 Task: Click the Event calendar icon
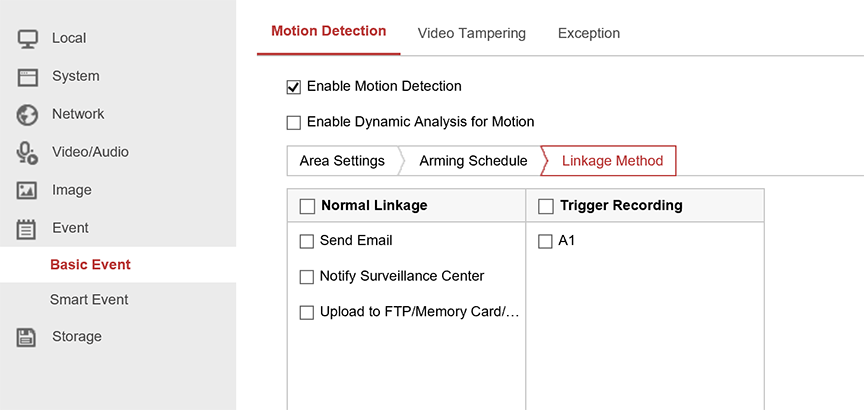pos(27,229)
